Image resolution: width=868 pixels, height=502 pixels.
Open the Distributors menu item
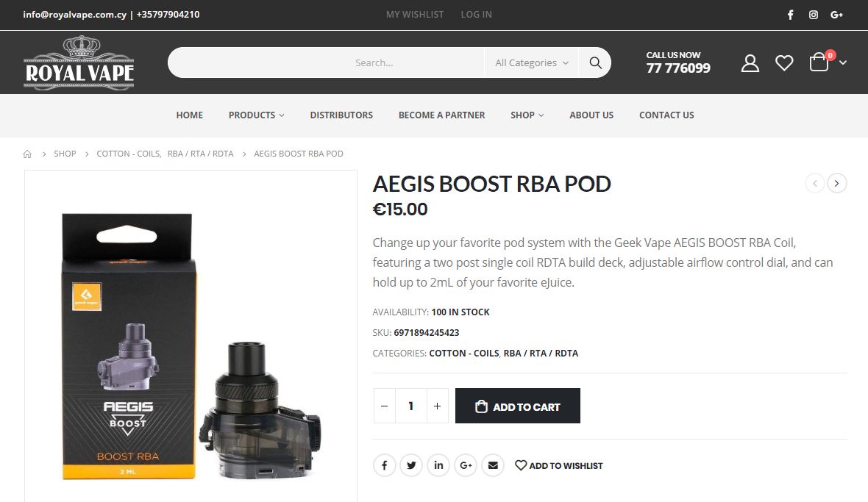(341, 115)
